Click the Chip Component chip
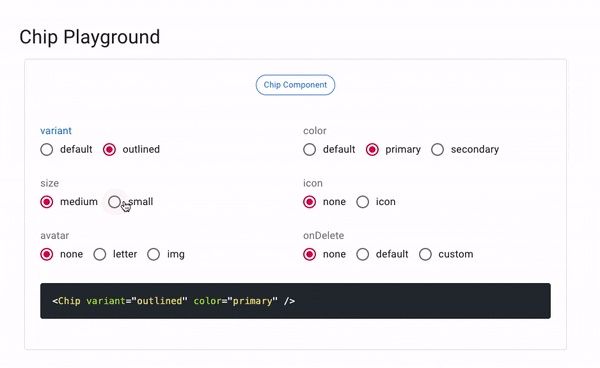This screenshot has height=368, width=600. click(x=295, y=85)
